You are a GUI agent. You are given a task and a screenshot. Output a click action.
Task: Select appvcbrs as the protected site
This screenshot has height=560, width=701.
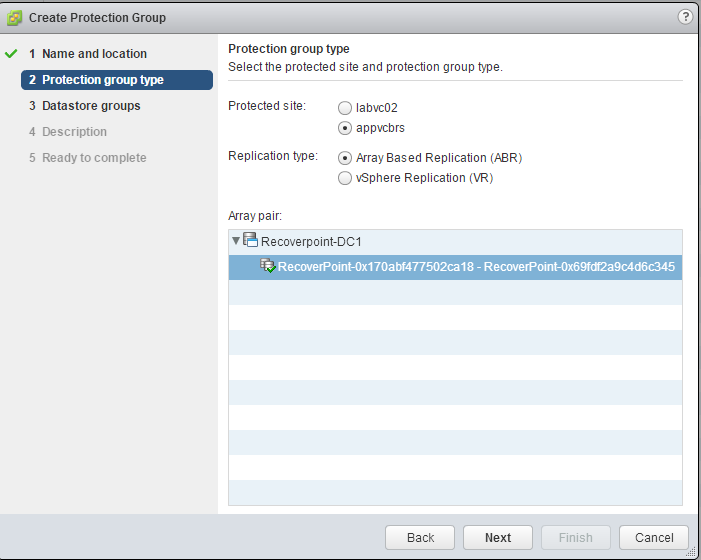point(345,128)
